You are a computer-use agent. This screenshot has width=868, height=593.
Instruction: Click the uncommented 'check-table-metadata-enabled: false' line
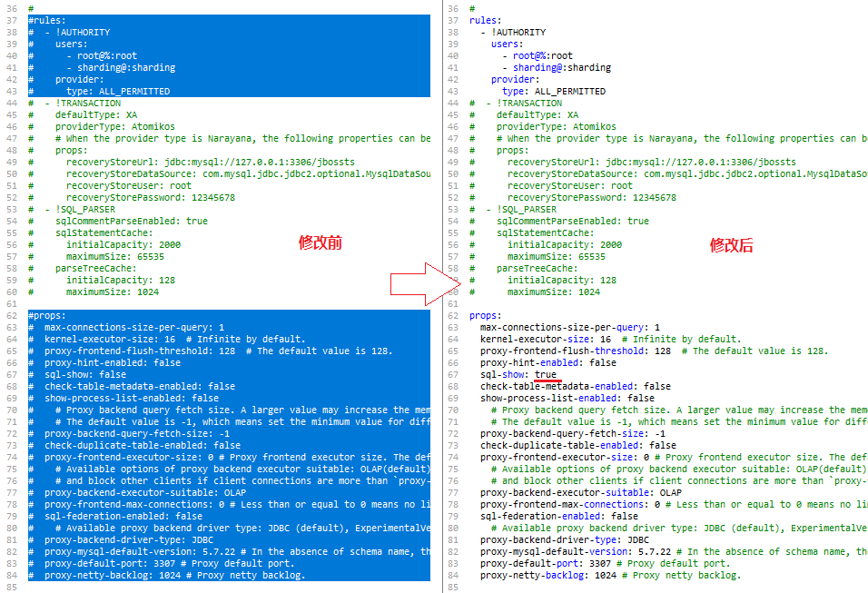click(576, 387)
